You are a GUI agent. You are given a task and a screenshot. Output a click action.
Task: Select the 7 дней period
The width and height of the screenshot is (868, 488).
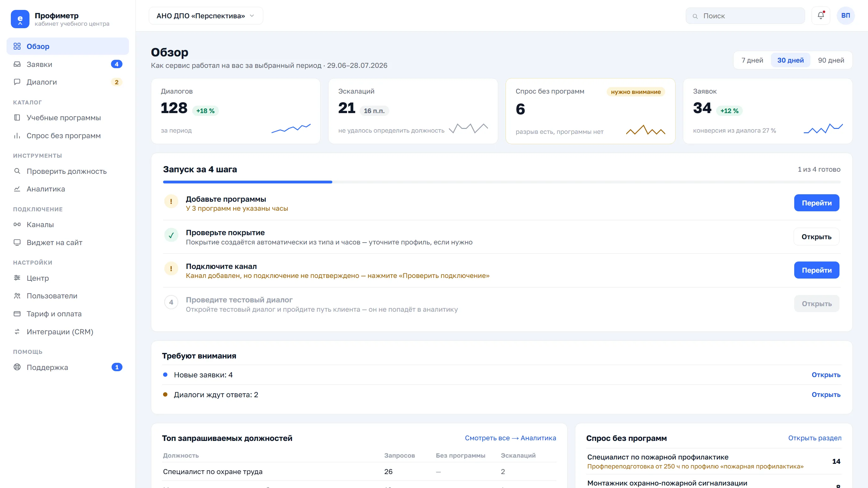coord(752,60)
